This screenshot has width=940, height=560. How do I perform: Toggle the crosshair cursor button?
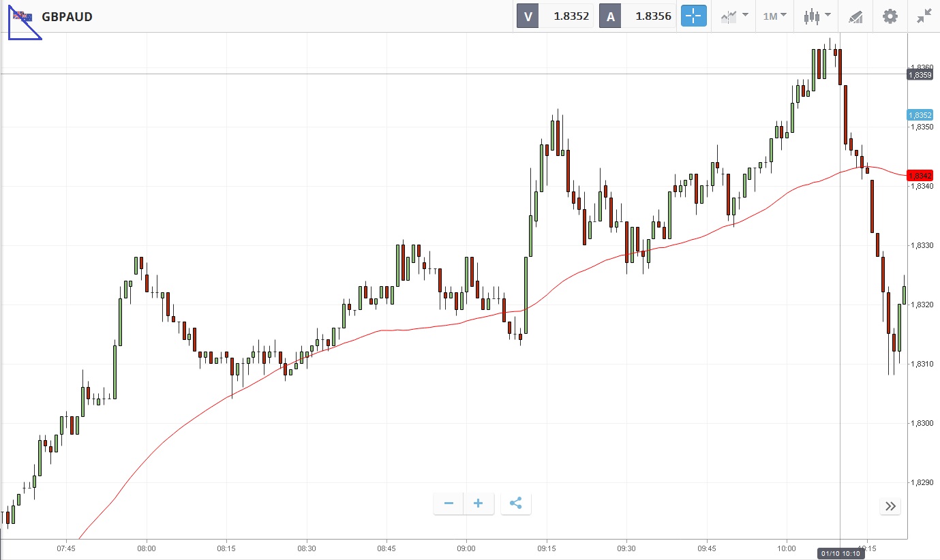(x=695, y=16)
